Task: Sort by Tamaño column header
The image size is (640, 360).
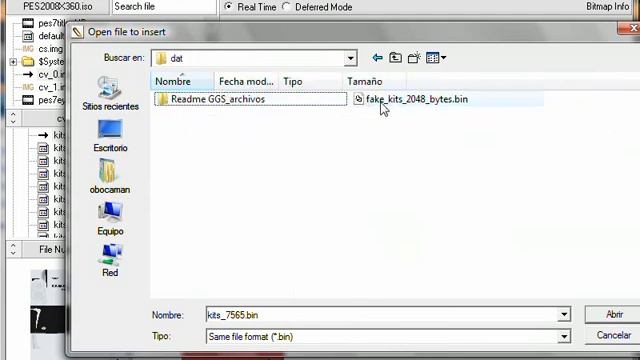Action: pos(374,81)
